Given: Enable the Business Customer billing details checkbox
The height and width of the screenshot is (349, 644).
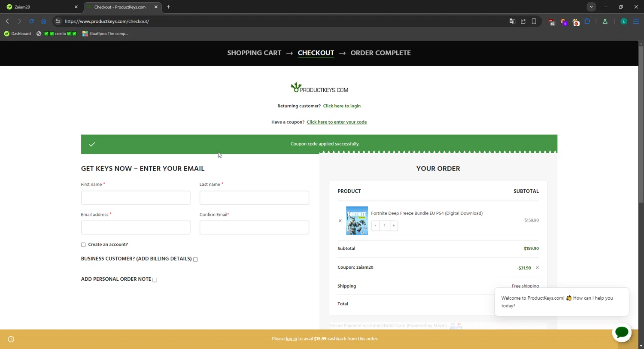Looking at the screenshot, I should coord(195,259).
